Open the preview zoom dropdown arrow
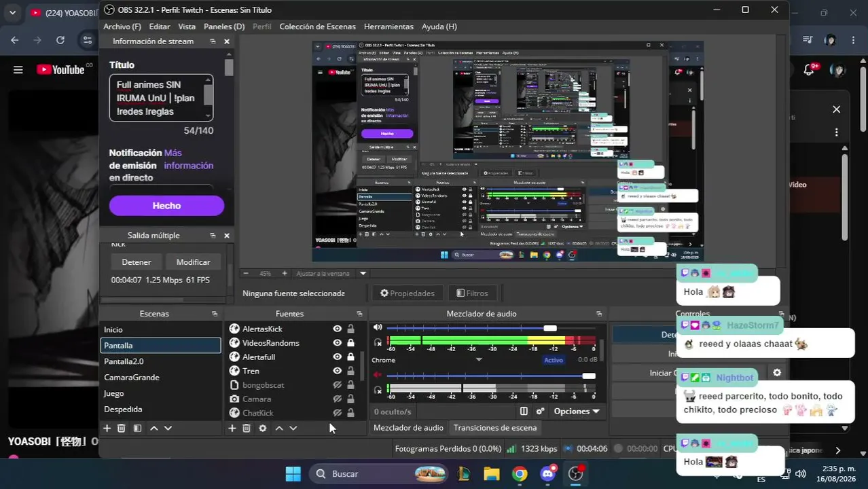Viewport: 868px width, 489px height. (363, 273)
